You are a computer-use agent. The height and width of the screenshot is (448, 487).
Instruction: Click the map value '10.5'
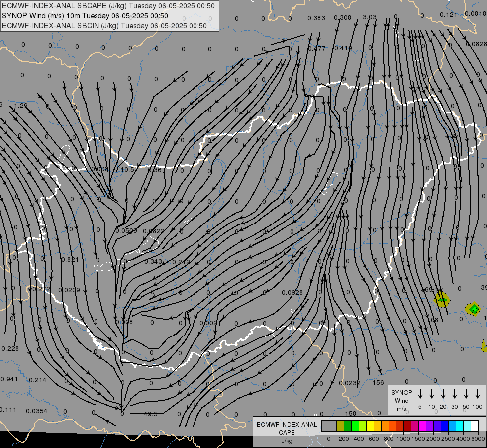click(127, 169)
